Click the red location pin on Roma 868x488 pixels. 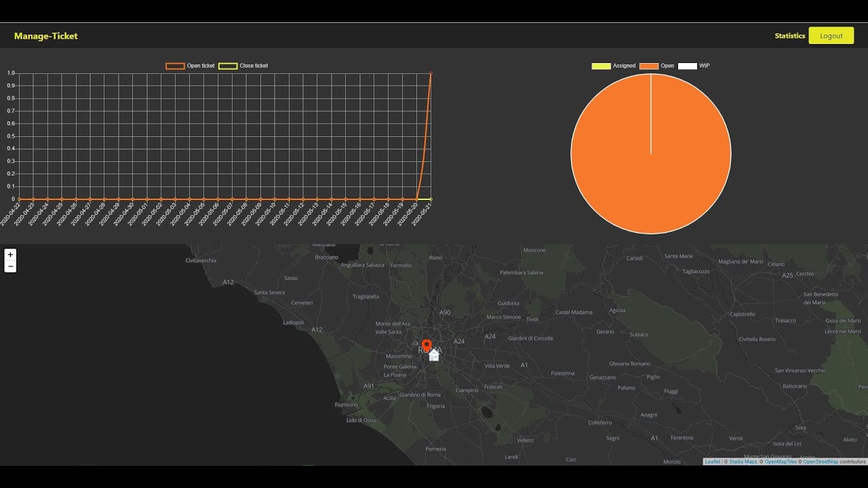(427, 346)
